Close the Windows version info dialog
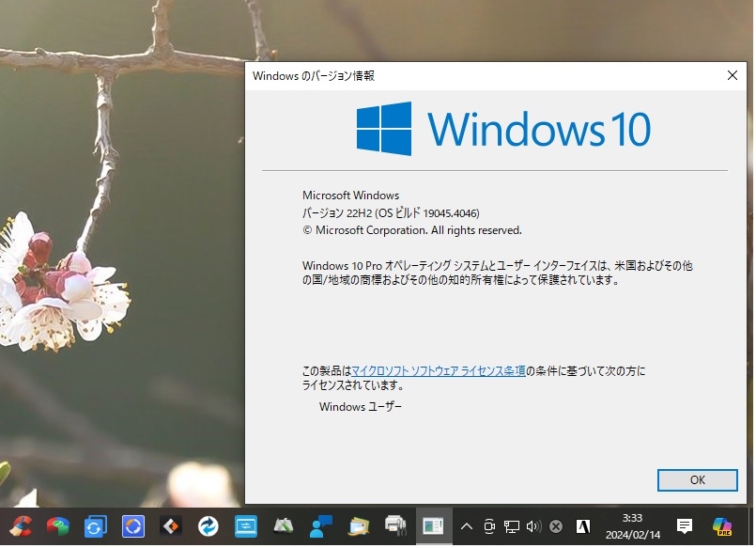The height and width of the screenshot is (548, 756). point(733,76)
